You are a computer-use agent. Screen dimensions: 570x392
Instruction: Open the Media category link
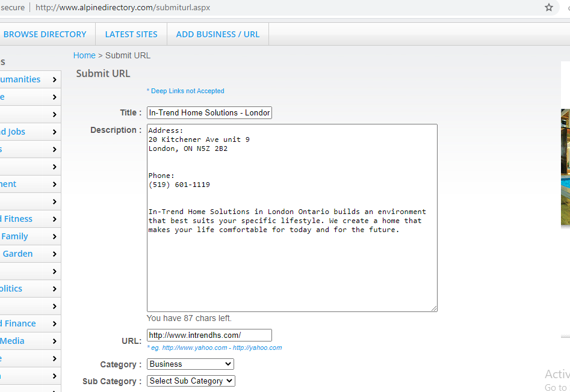12,341
